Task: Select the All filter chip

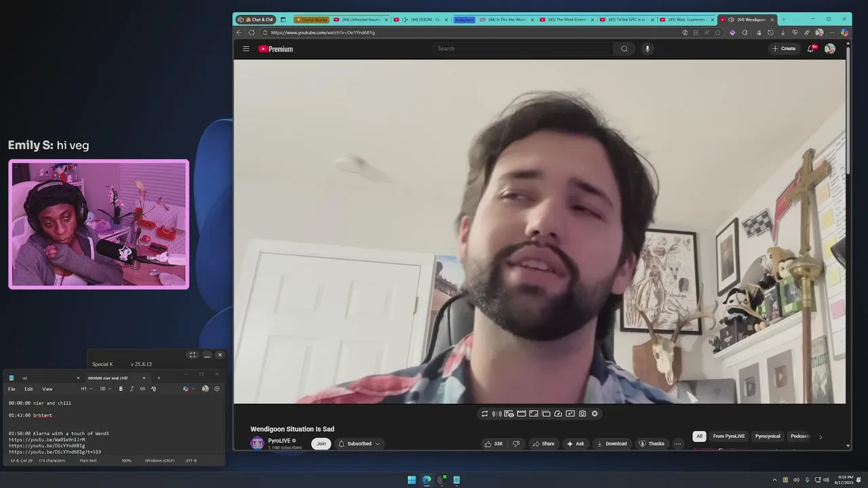Action: click(x=699, y=436)
